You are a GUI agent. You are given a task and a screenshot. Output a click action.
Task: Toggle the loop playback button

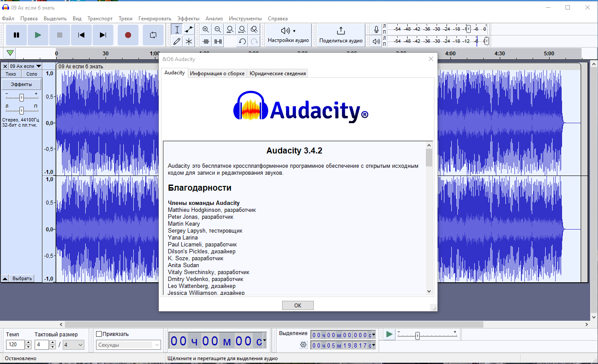click(153, 35)
